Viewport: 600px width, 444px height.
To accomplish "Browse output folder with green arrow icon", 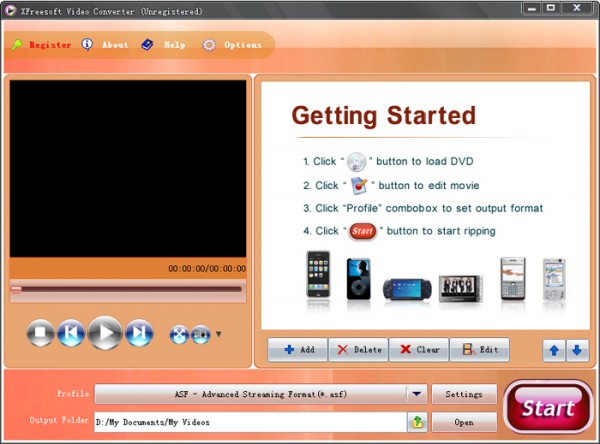I will pyautogui.click(x=417, y=422).
